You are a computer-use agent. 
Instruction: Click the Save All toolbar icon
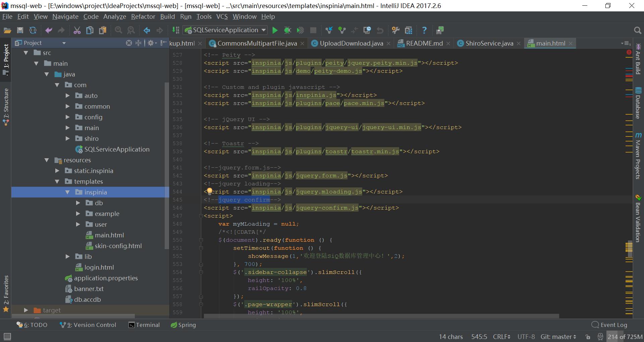20,31
